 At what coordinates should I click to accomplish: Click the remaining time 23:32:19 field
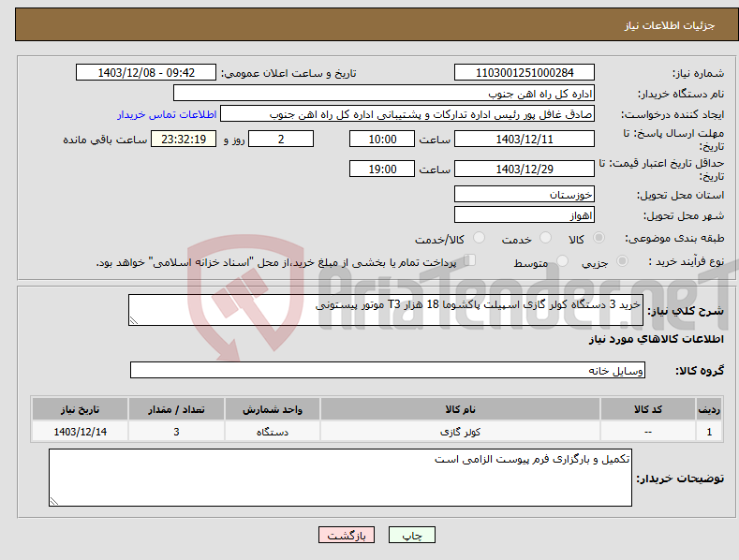[x=184, y=139]
